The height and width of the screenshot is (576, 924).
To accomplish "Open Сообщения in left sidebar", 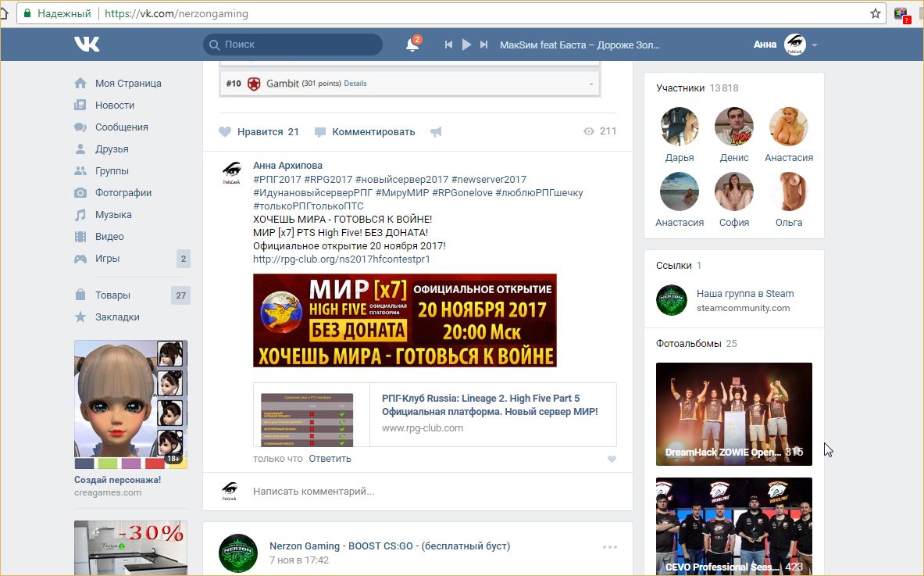I will [x=121, y=127].
